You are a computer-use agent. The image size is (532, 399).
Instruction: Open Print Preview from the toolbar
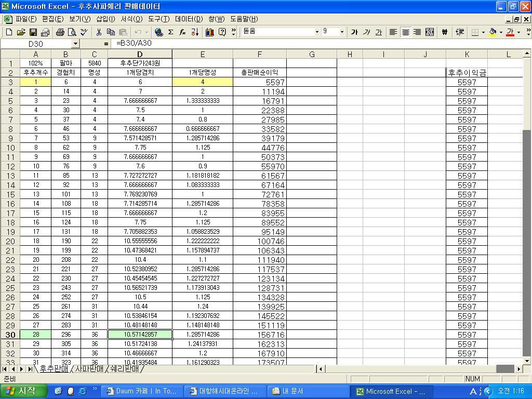pos(72,32)
